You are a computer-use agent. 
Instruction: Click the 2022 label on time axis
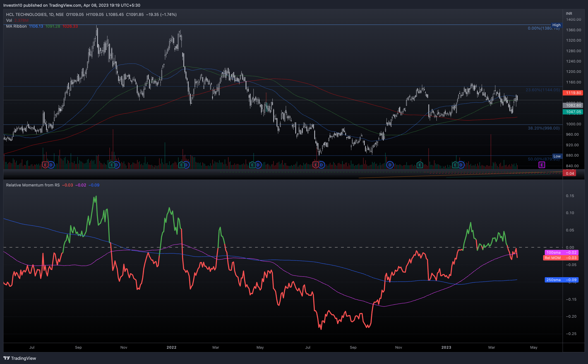(171, 347)
